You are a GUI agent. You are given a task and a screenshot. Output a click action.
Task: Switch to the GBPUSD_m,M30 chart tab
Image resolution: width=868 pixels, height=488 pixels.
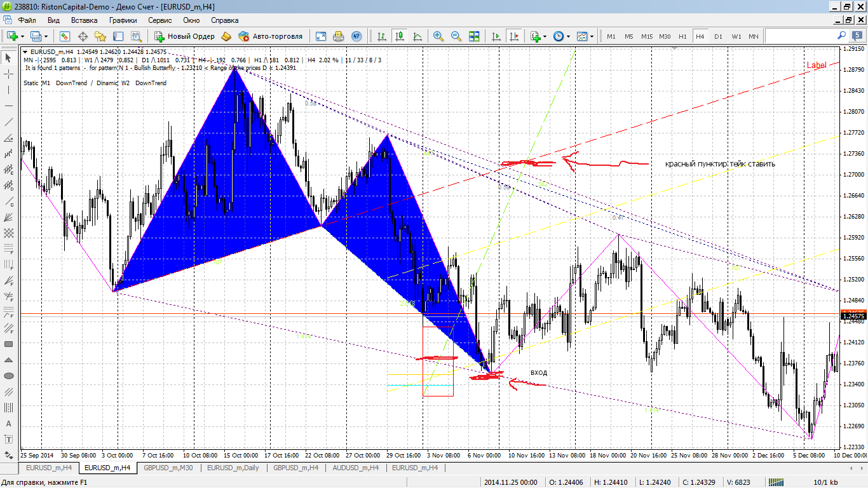[x=168, y=468]
